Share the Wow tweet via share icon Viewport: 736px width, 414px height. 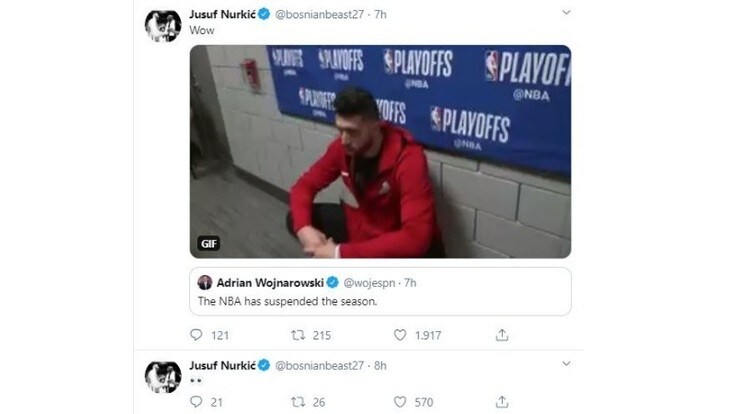502,335
